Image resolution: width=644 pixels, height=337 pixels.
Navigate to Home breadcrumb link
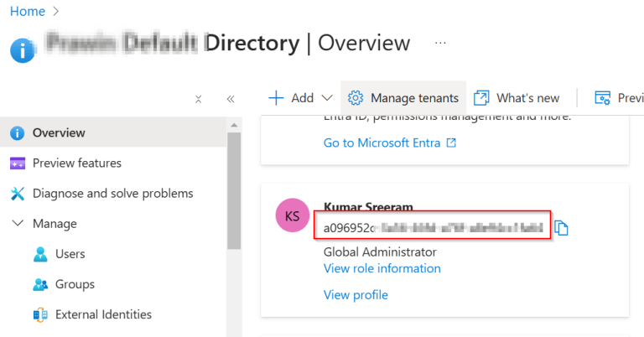point(27,12)
